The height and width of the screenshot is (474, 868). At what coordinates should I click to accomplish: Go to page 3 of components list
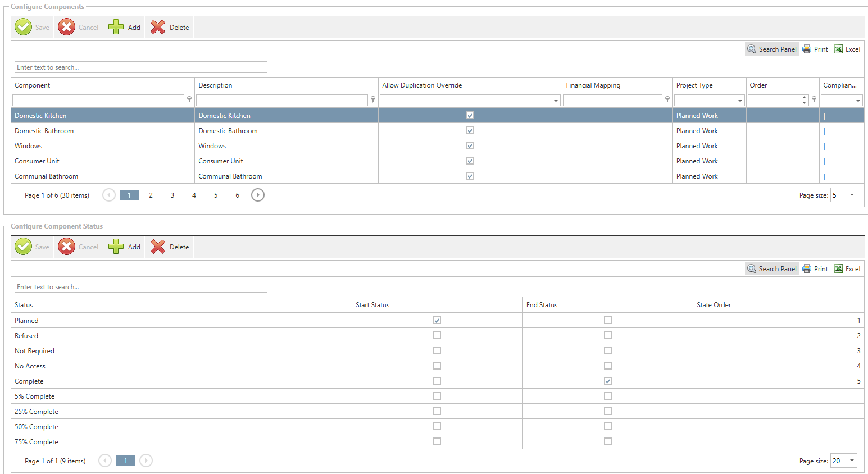tap(172, 195)
